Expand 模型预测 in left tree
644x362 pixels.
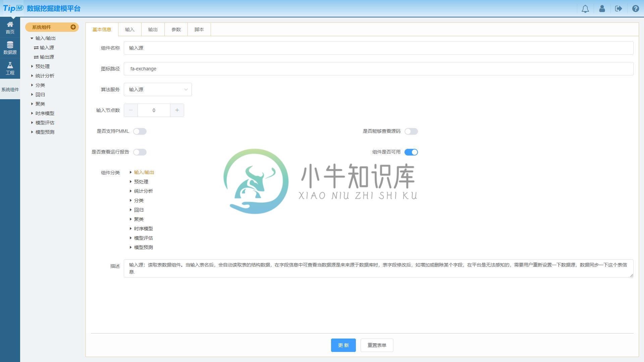pyautogui.click(x=32, y=132)
